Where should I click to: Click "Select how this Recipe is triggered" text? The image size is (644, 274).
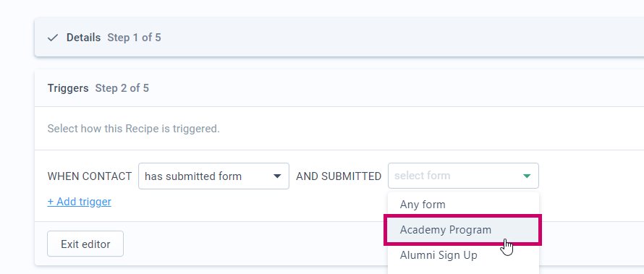click(x=133, y=129)
